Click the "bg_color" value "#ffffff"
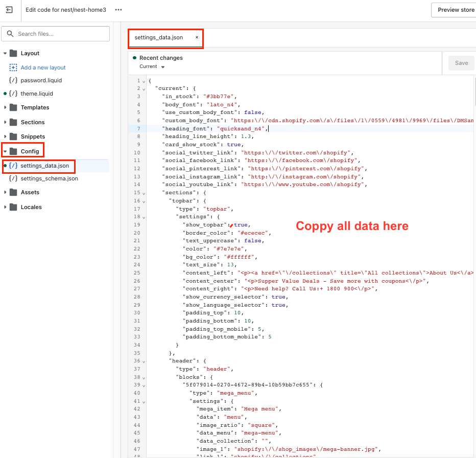Screen dimensions: 476x458 coord(239,257)
